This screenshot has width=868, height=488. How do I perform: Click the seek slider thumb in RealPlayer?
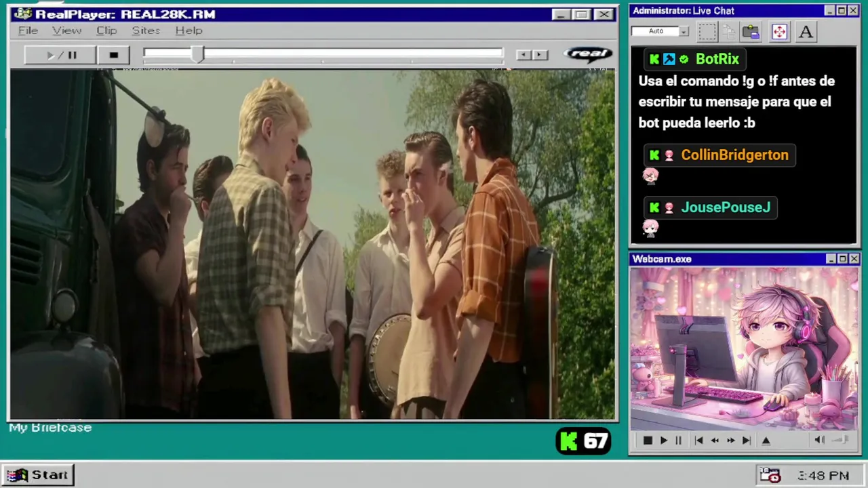(197, 55)
